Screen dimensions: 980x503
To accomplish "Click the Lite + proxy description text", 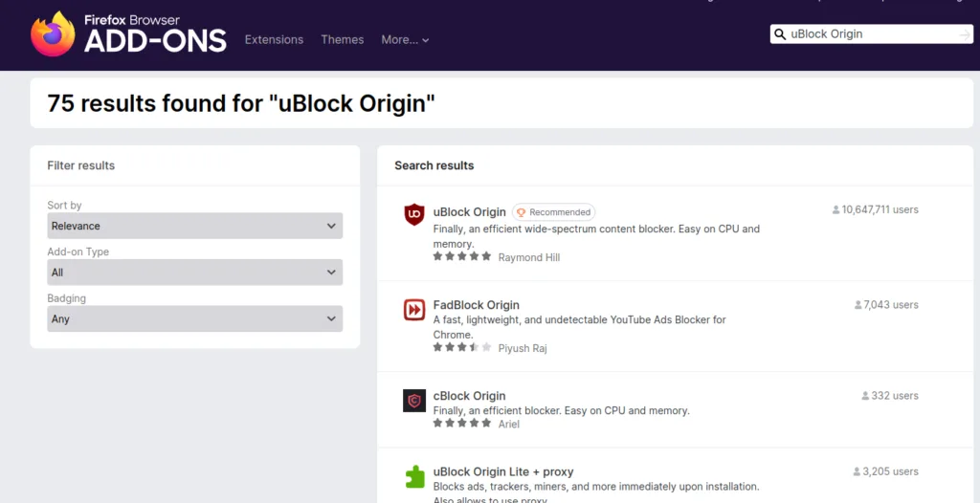I will [596, 493].
